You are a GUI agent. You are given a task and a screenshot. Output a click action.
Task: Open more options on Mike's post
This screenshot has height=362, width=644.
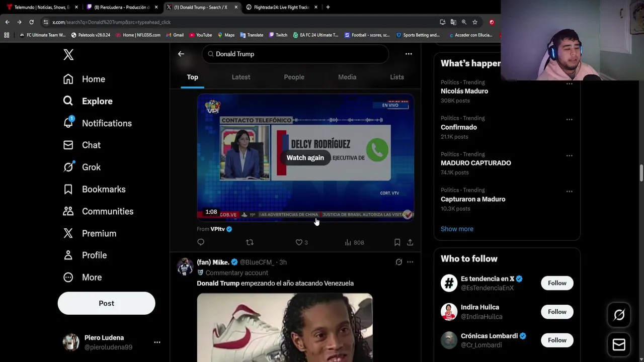410,262
